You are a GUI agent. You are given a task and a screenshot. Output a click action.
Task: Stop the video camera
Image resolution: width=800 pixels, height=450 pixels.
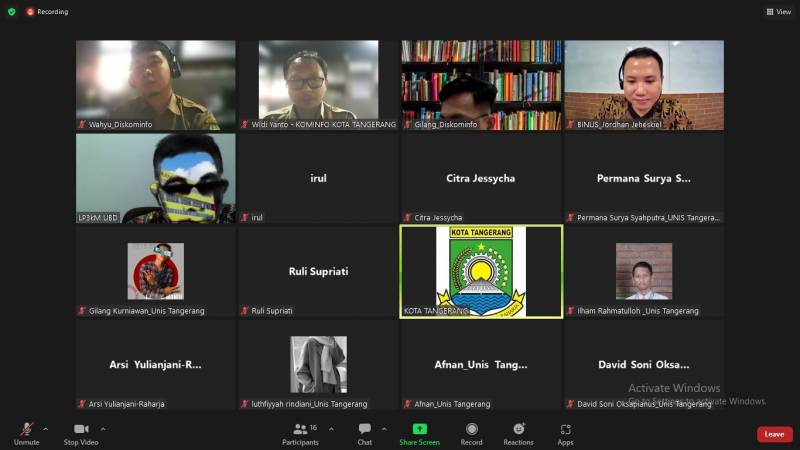(x=81, y=432)
